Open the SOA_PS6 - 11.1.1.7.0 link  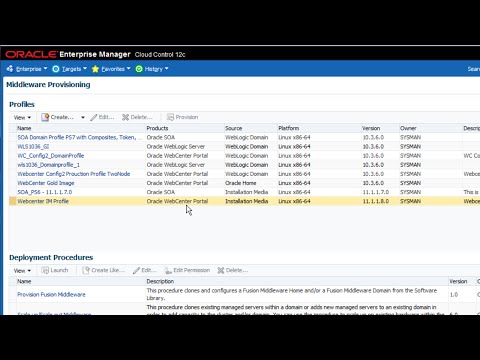point(45,192)
